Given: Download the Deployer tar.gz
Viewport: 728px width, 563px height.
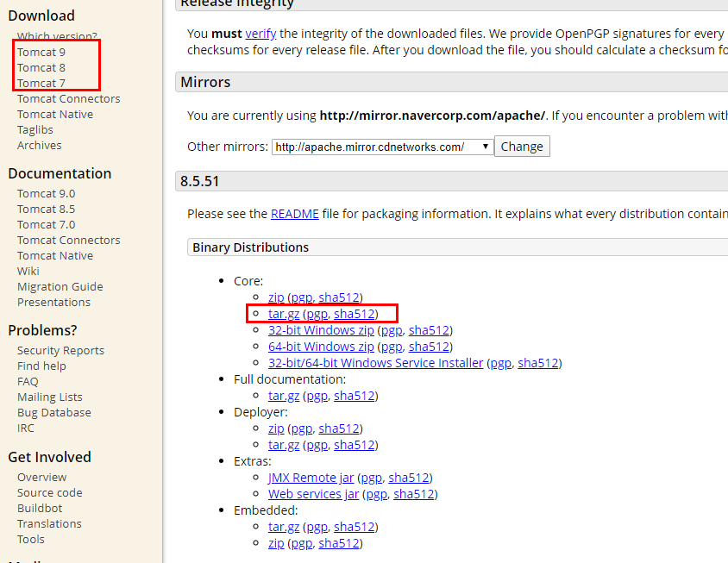Looking at the screenshot, I should pyautogui.click(x=284, y=445).
